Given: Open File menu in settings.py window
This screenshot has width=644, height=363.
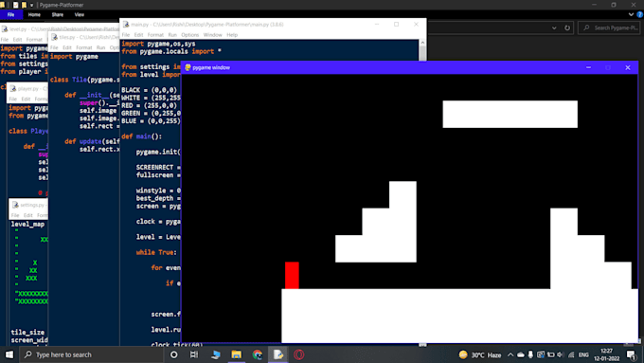Looking at the screenshot, I should point(15,215).
